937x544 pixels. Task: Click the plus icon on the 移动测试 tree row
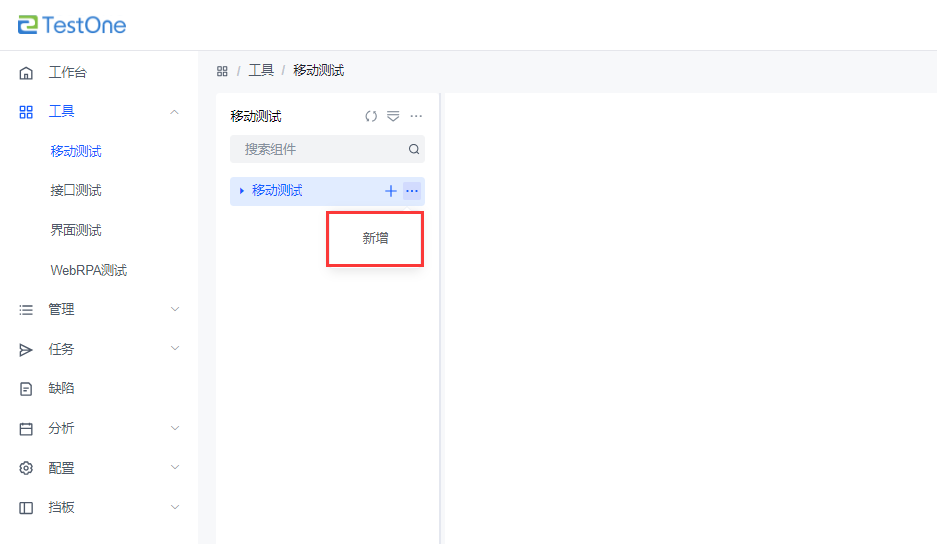click(x=391, y=191)
